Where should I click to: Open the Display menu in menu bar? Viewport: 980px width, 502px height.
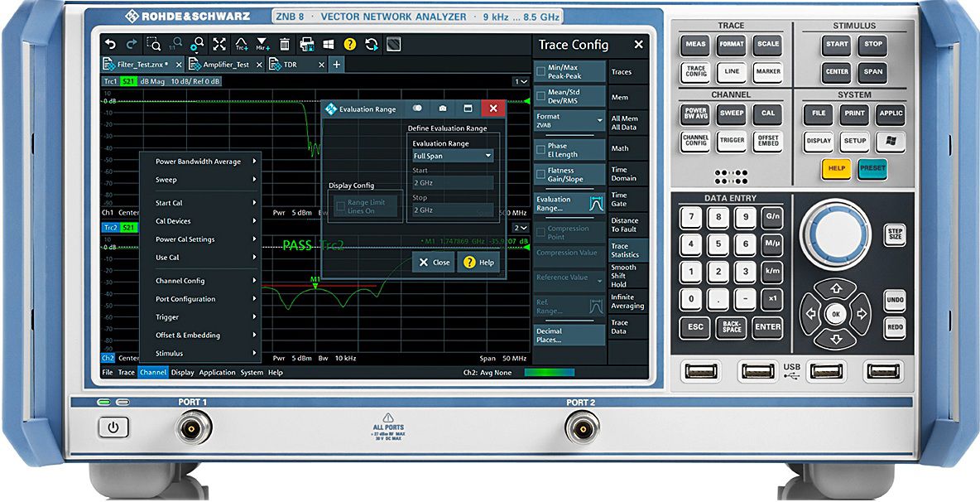tap(182, 373)
